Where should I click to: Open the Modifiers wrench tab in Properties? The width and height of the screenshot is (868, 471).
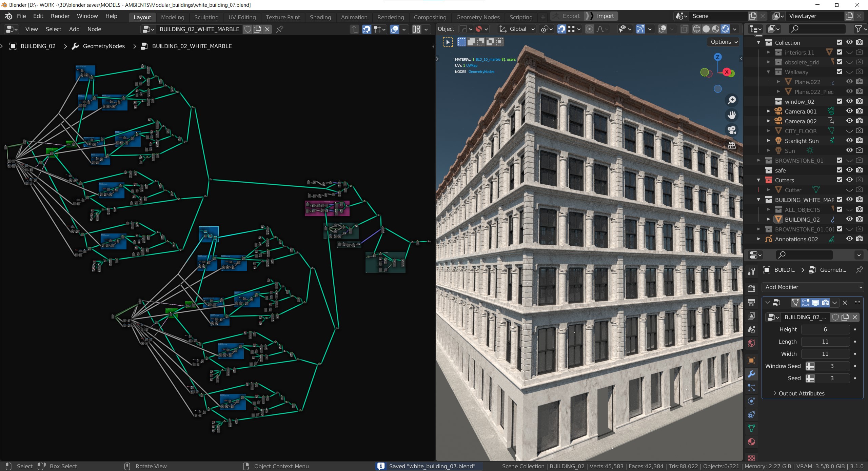coord(751,374)
